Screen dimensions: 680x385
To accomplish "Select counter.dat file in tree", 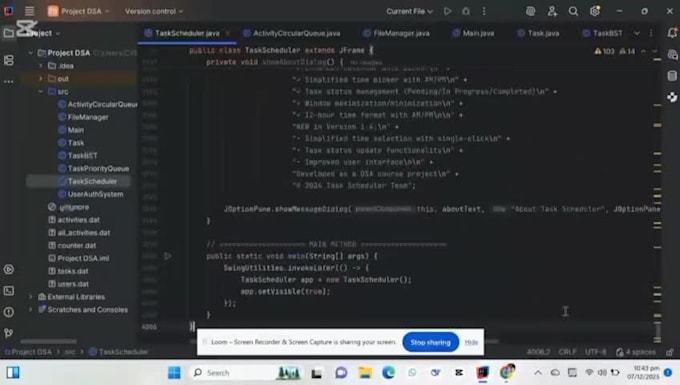I will 72,245.
